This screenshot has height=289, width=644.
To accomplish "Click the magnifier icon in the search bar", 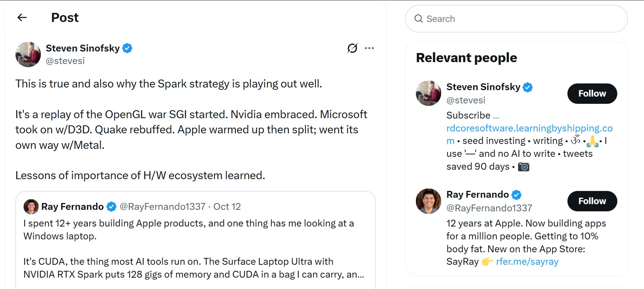I will pyautogui.click(x=419, y=19).
